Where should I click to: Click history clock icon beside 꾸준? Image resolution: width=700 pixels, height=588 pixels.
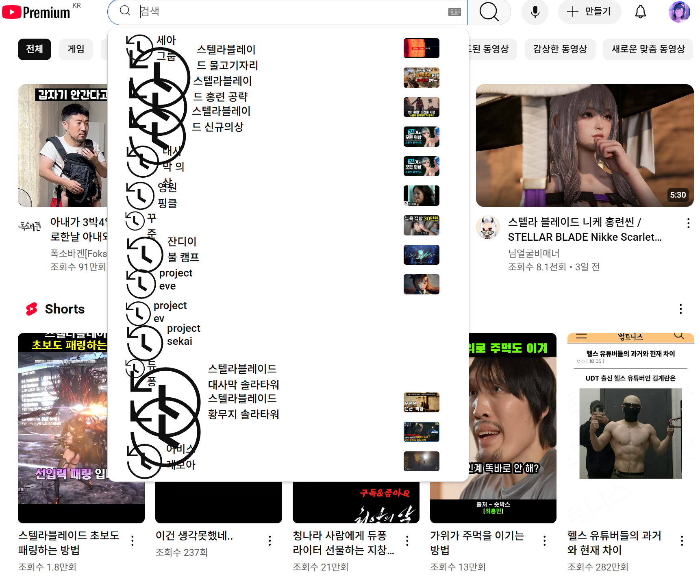[x=135, y=220]
